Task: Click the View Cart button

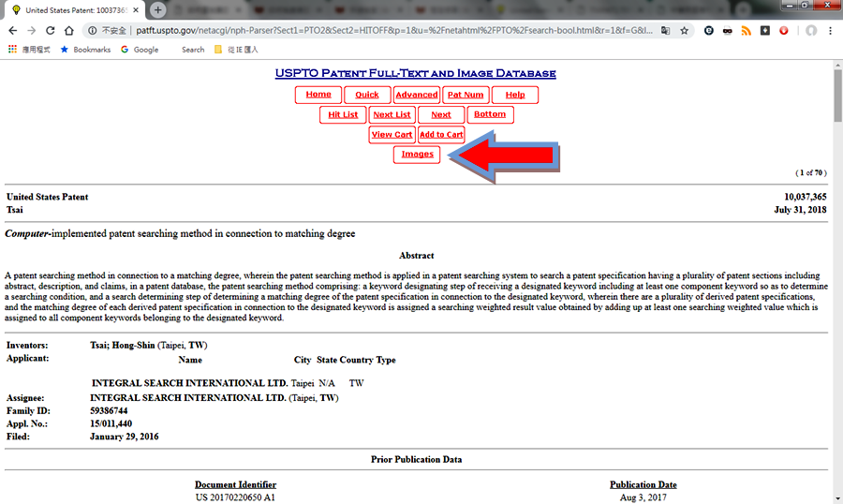Action: coord(392,135)
